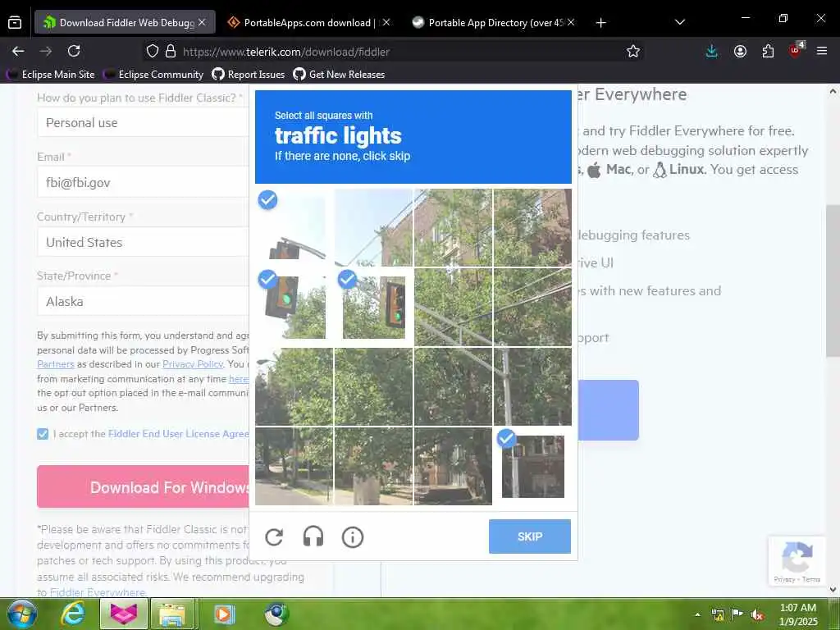Open the Firefox application menu

[822, 52]
